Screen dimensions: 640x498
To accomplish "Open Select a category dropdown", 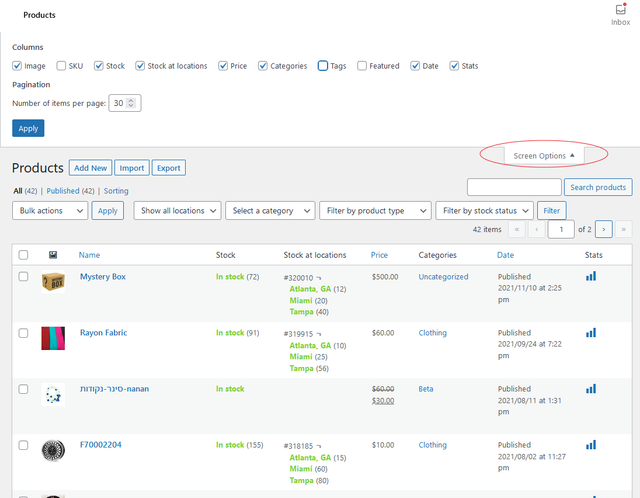I will (270, 211).
